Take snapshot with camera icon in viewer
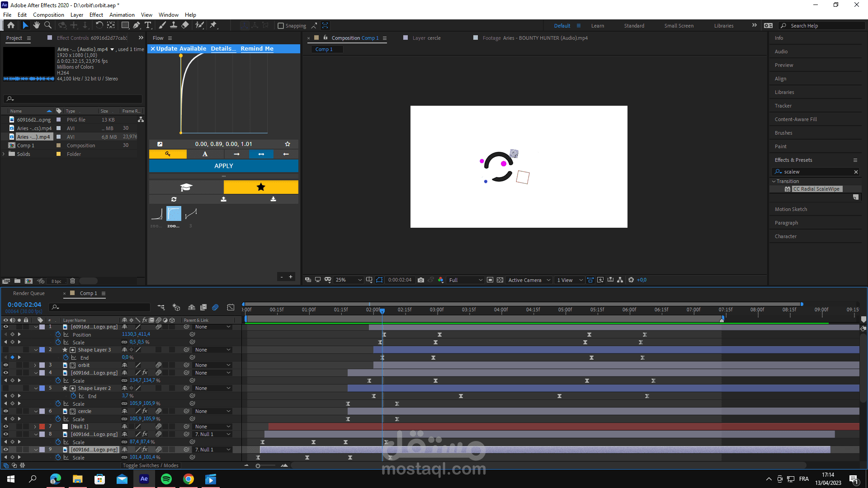The height and width of the screenshot is (488, 868). tap(421, 280)
